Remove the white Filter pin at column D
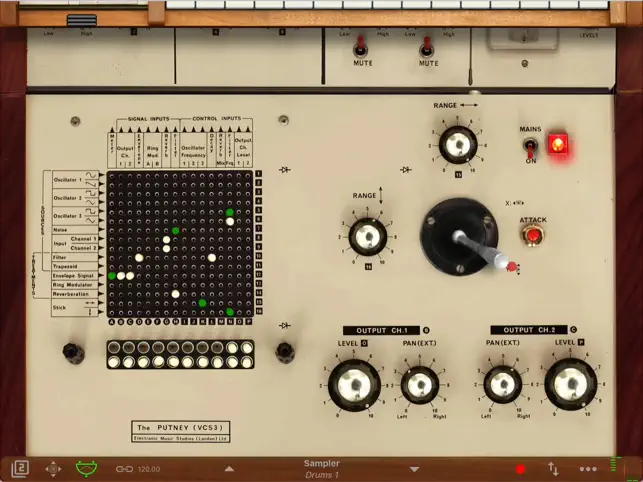Viewport: 643px width, 482px height. [139, 258]
